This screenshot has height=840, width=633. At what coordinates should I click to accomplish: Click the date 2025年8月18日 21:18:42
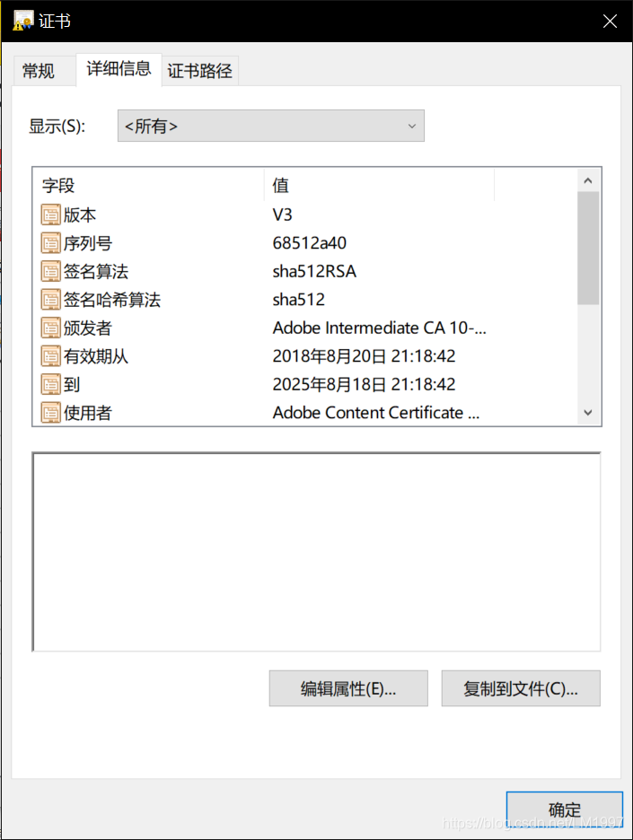coord(364,385)
